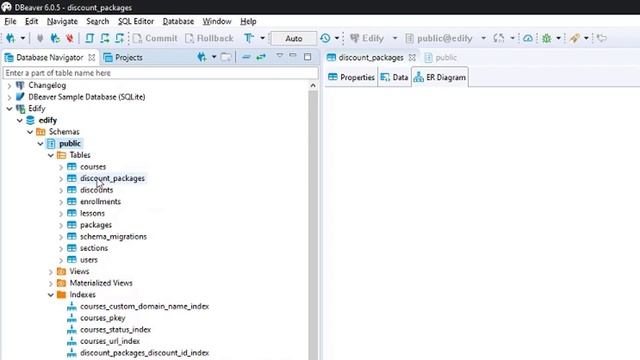Screen dimensions: 640x360
Task: Open the public@edify schema selector
Action: (445, 38)
